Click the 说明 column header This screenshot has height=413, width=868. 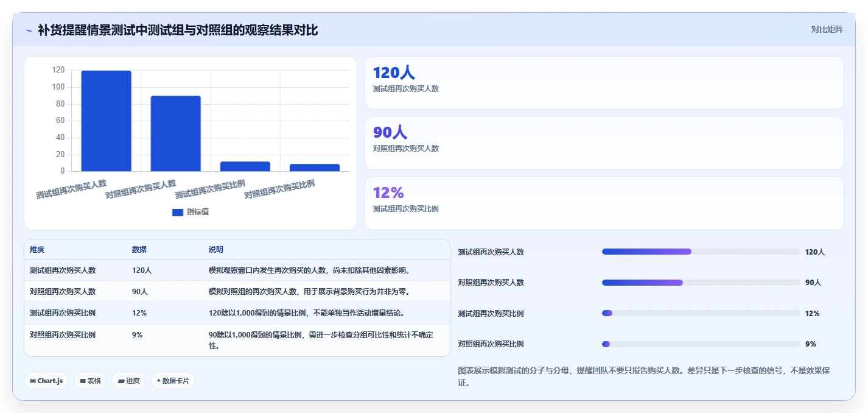coord(216,250)
